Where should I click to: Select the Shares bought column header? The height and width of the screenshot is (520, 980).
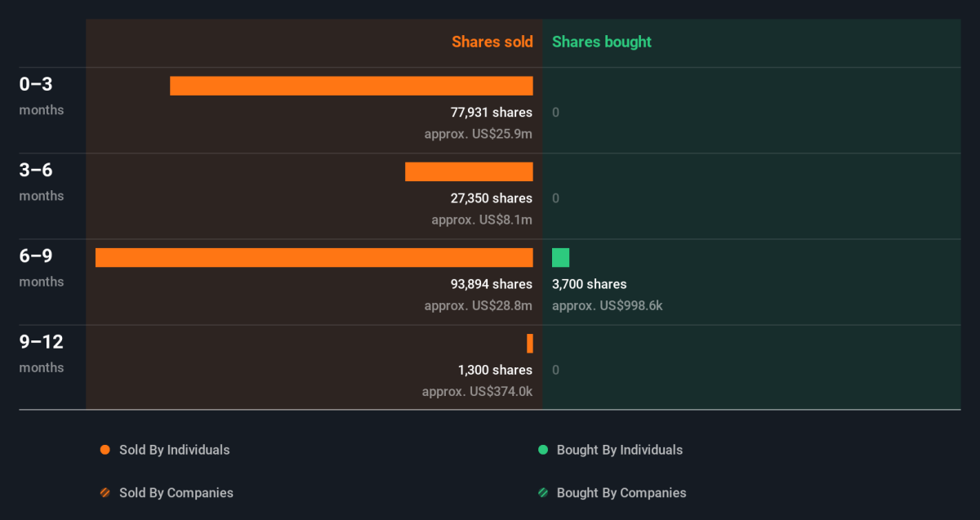tap(602, 42)
